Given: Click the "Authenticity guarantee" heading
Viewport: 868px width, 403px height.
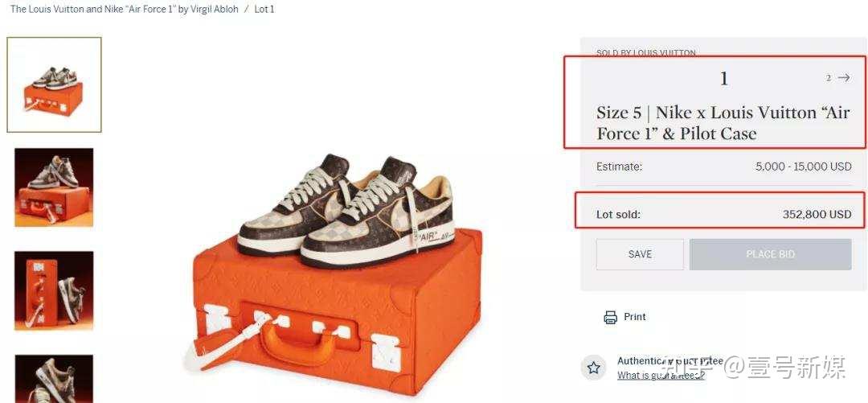Looking at the screenshot, I should (x=669, y=361).
